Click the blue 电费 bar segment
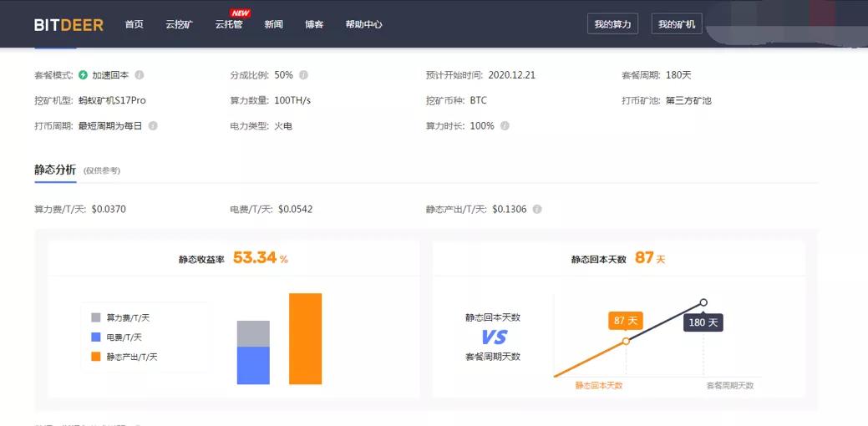Image resolution: width=868 pixels, height=426 pixels. pyautogui.click(x=253, y=366)
